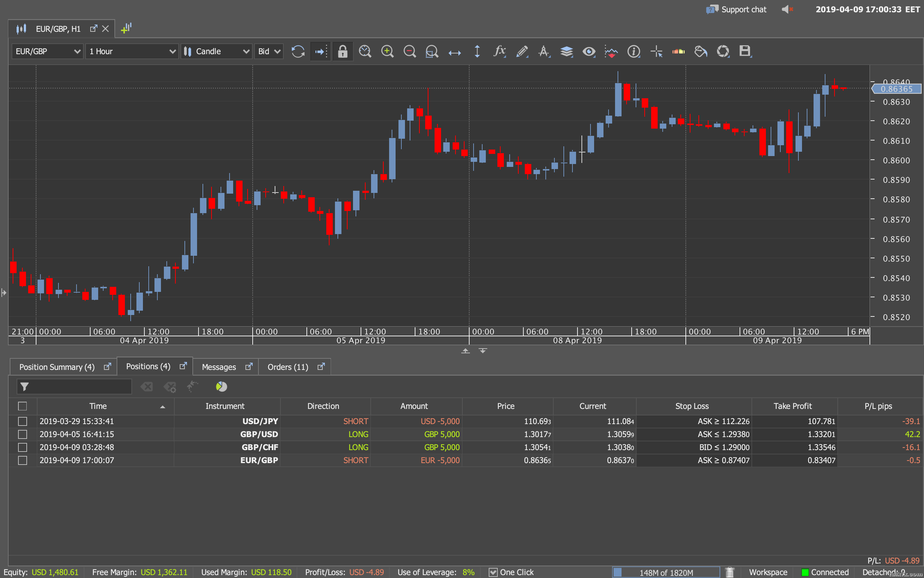Open Support chat

(736, 9)
